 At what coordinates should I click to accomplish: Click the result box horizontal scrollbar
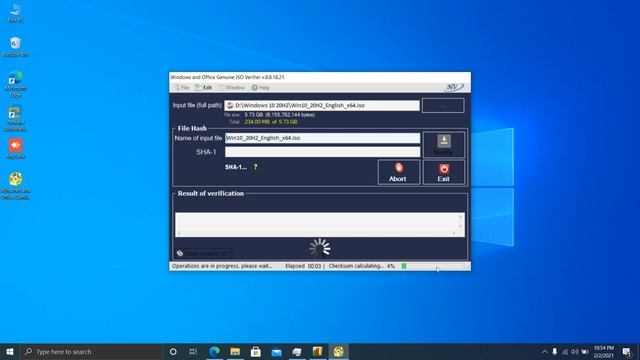click(316, 233)
